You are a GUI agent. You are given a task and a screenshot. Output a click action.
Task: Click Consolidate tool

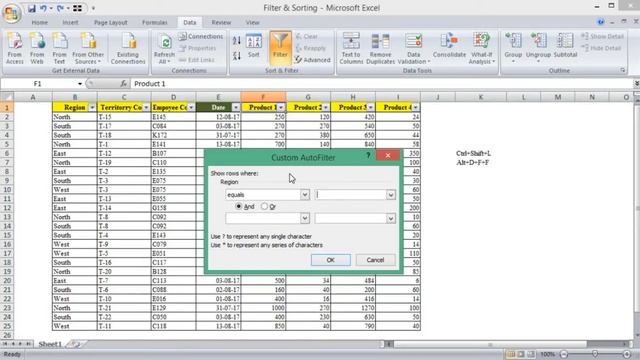(449, 46)
